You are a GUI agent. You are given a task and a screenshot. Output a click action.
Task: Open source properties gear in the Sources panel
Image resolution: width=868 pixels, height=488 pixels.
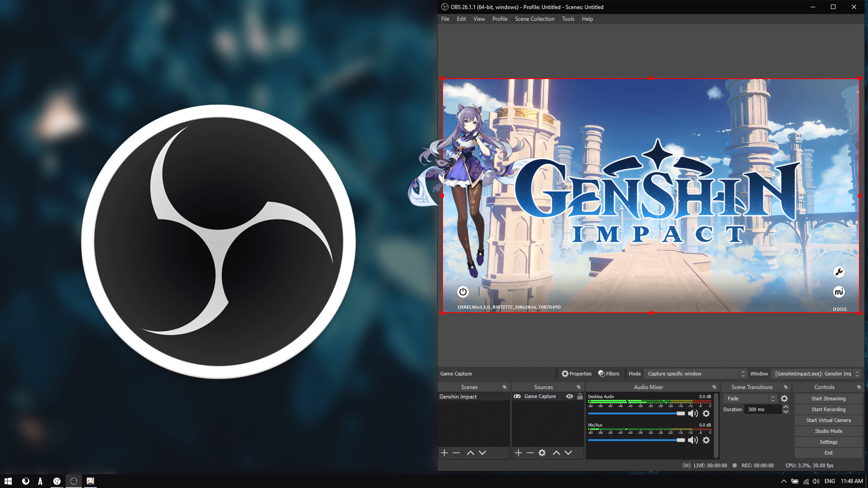click(542, 453)
